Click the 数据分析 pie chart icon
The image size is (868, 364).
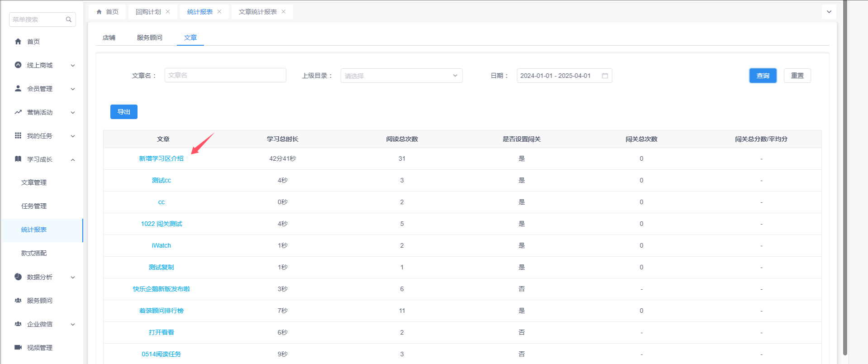18,277
